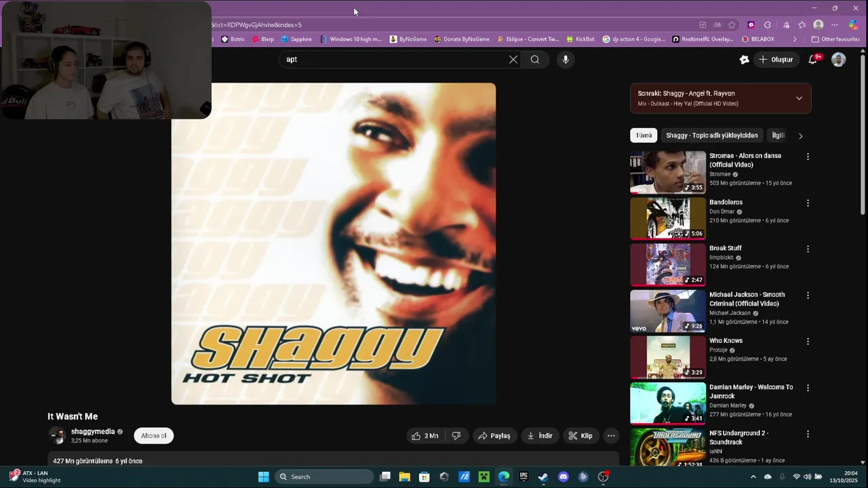Image resolution: width=868 pixels, height=488 pixels.
Task: Open Windows Start menu
Action: click(x=264, y=476)
